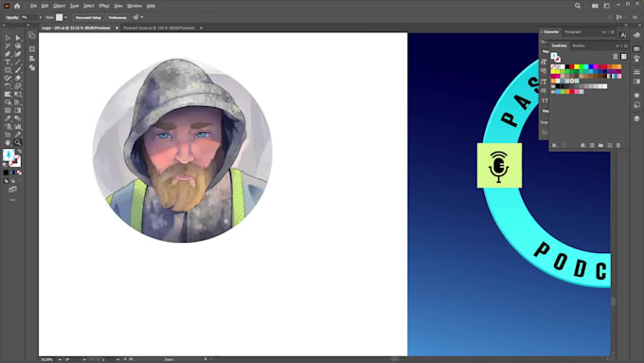Open the File menu

tap(33, 6)
